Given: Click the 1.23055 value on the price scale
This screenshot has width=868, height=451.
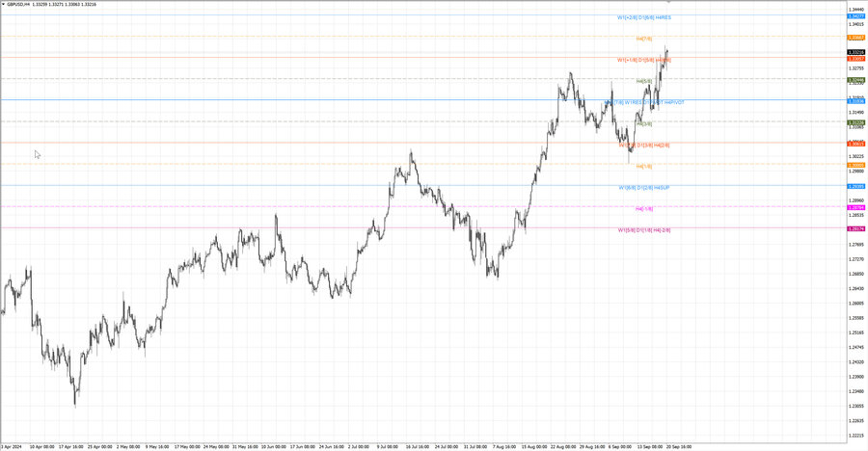Looking at the screenshot, I should click(x=855, y=406).
